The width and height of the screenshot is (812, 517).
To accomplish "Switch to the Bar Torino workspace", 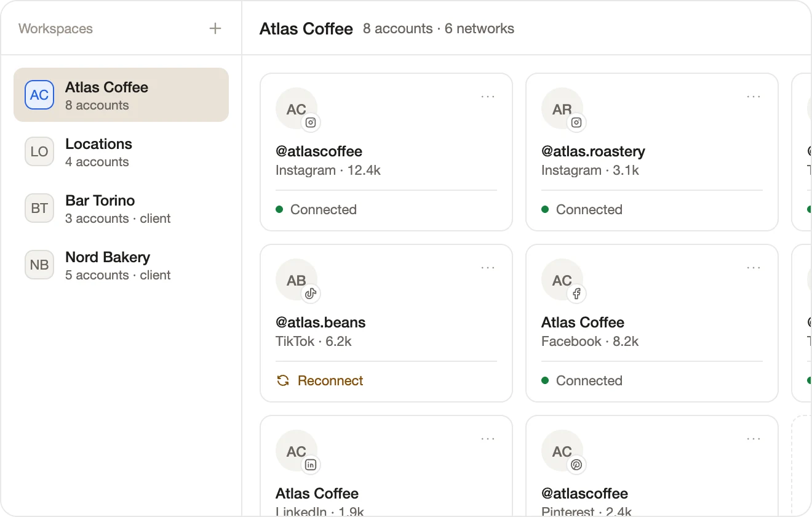I will (121, 208).
